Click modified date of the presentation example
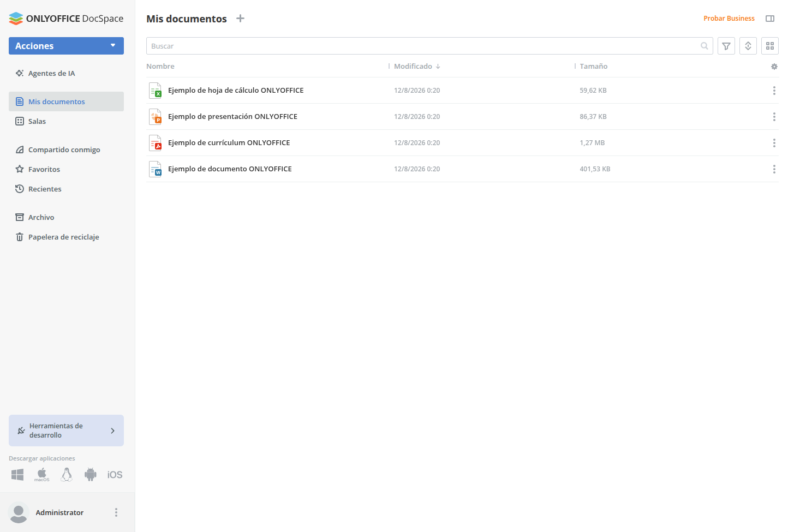Image resolution: width=788 pixels, height=532 pixels. point(417,117)
